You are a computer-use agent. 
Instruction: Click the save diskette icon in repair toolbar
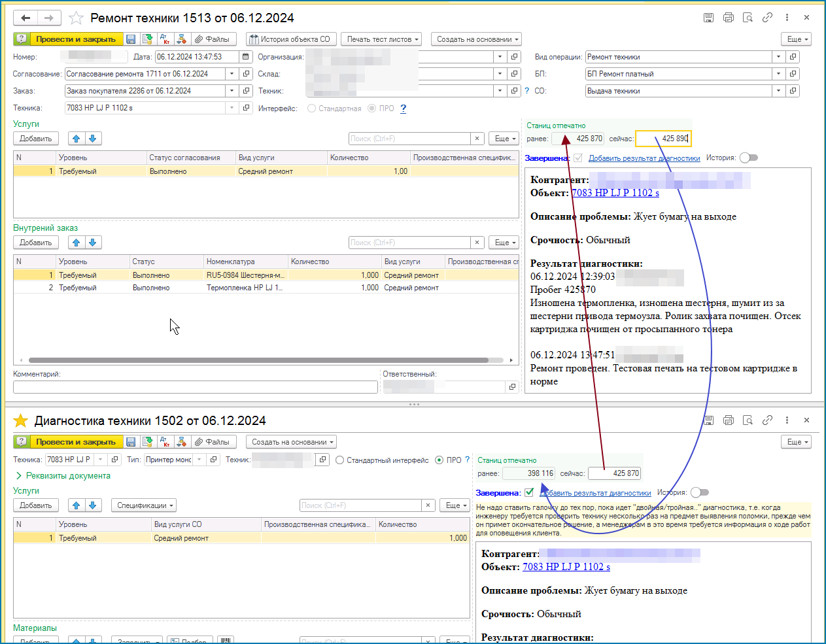[131, 39]
